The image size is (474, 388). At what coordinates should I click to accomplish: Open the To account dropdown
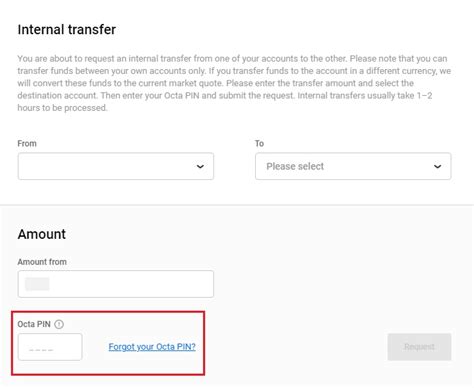(x=353, y=166)
